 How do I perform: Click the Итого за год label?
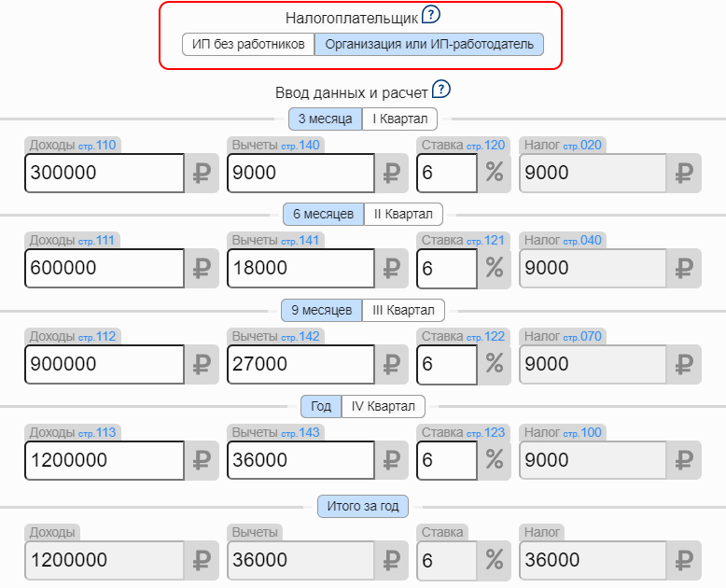tap(363, 506)
